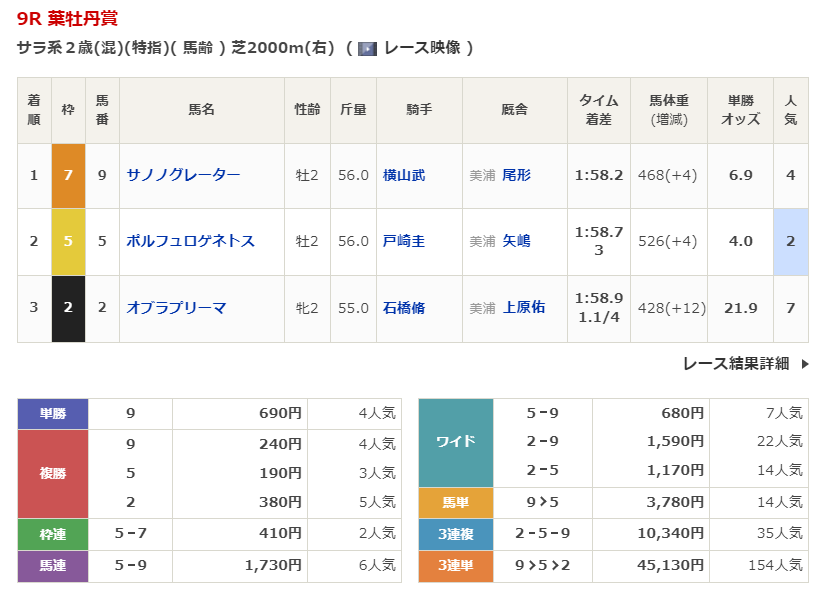This screenshot has width=824, height=592.
Task: Click the 3連単 payout label
Action: point(455,566)
